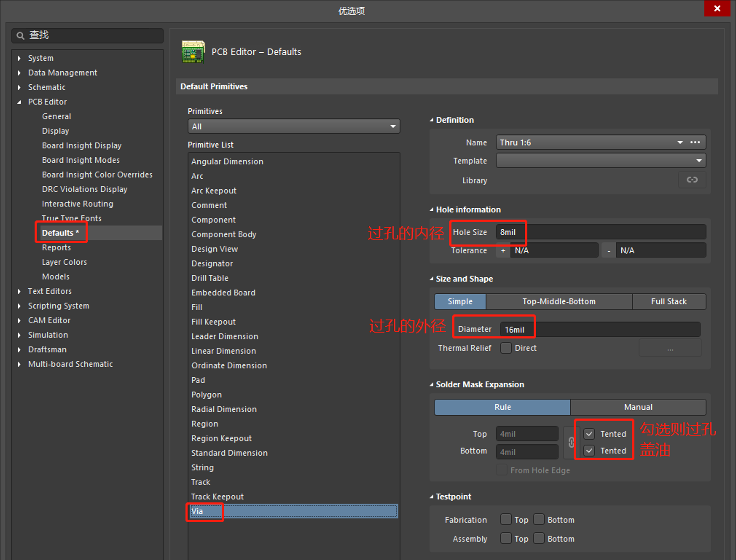The height and width of the screenshot is (560, 736).
Task: Click the thermal relief ellipsis button
Action: (670, 348)
